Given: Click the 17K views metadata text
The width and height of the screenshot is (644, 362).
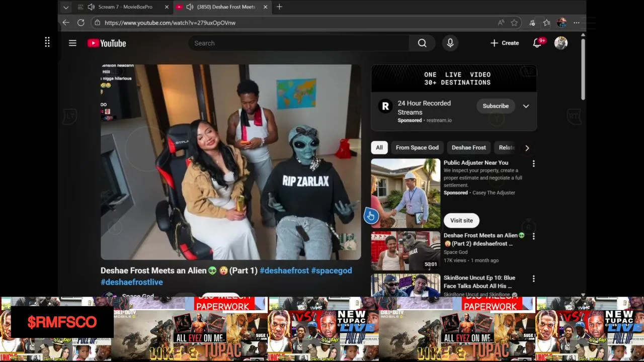Looking at the screenshot, I should coord(455,260).
